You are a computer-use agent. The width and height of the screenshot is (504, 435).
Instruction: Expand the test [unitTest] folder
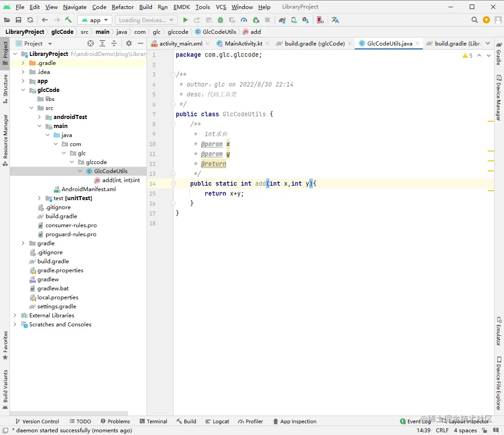pyautogui.click(x=39, y=198)
